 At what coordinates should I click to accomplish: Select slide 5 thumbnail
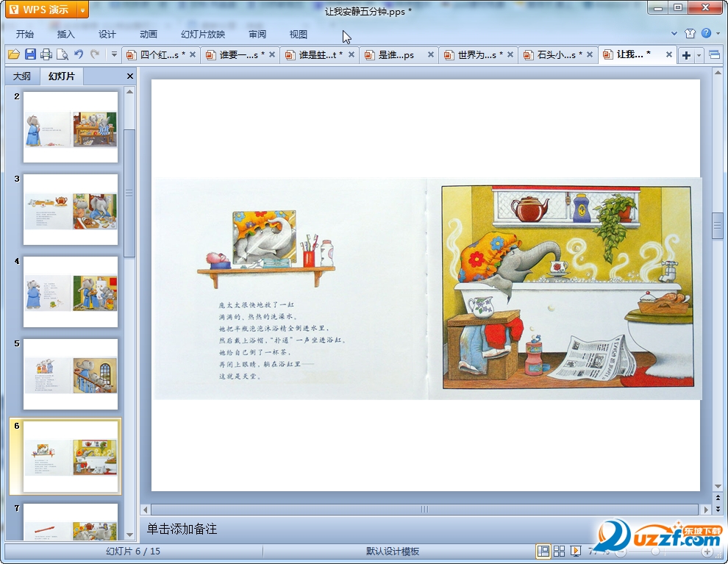point(71,374)
